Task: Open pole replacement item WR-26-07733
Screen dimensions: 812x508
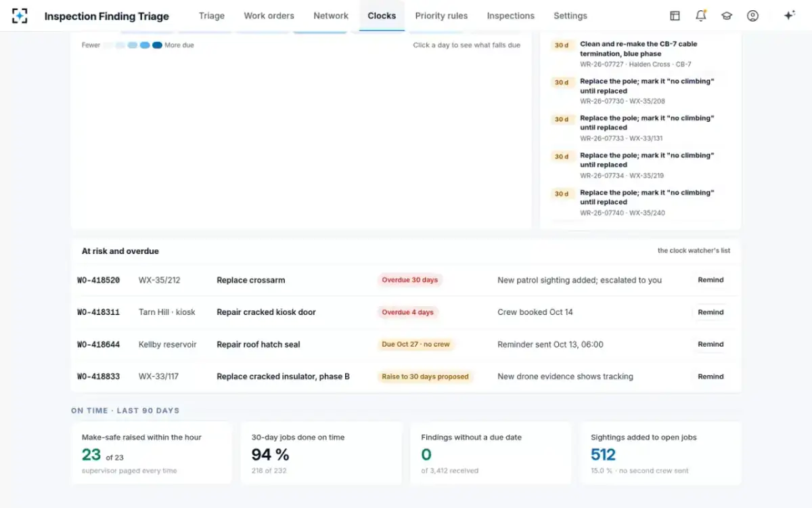Action: pos(640,128)
